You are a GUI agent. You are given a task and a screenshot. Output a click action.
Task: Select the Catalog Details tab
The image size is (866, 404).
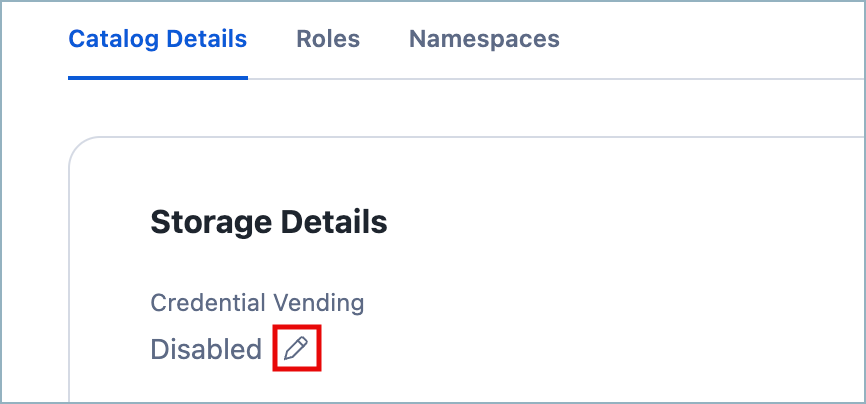[x=157, y=40]
